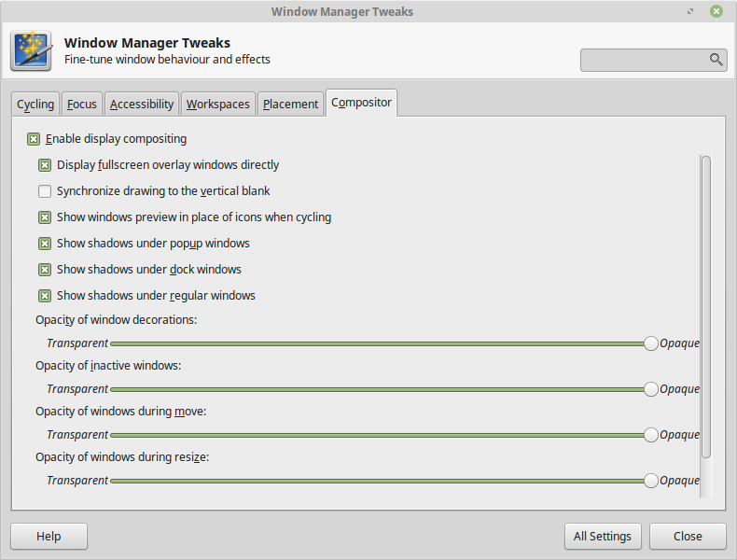Open the Focus tab
The height and width of the screenshot is (560, 737).
point(82,105)
